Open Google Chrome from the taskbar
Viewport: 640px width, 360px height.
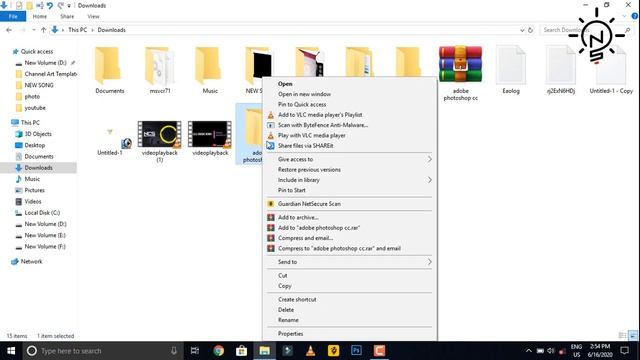[x=219, y=351]
